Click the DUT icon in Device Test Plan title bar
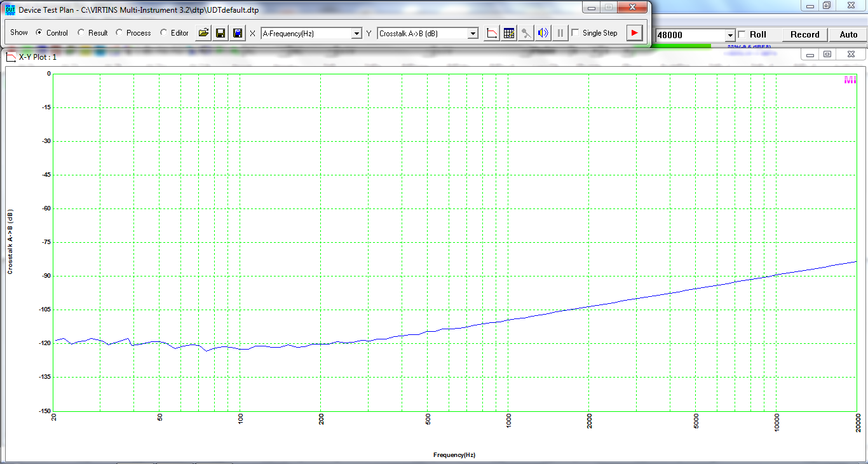The height and width of the screenshot is (464, 868). tap(10, 10)
